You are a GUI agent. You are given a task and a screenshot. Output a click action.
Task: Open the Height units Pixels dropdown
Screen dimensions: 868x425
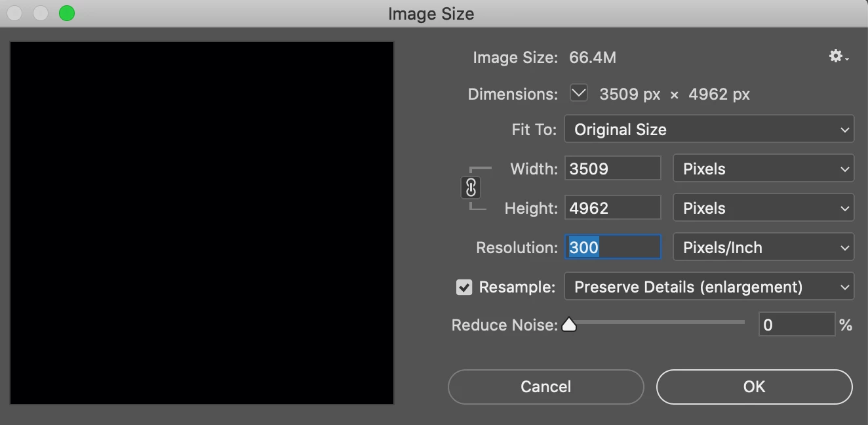coord(764,208)
